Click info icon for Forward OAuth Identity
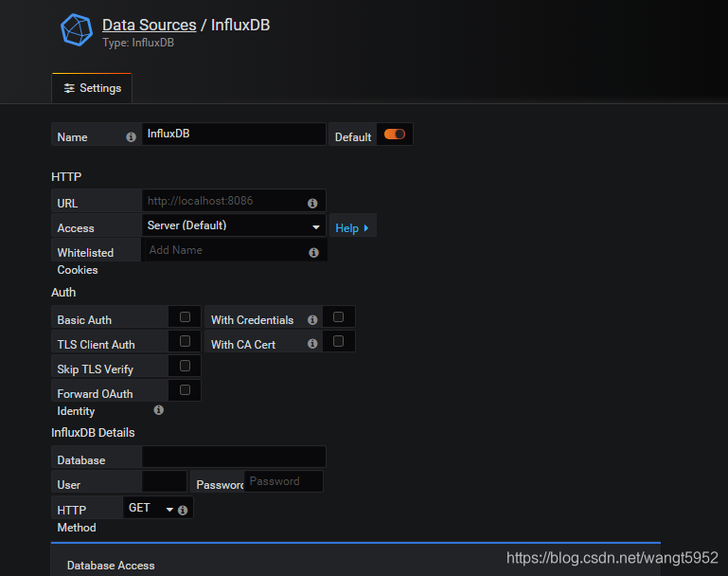This screenshot has width=728, height=576. 159,409
